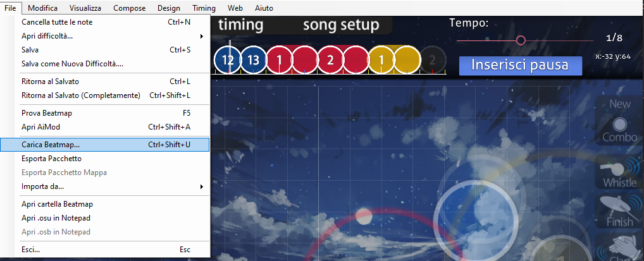Choose Salva from File menu
This screenshot has height=261, width=644.
[105, 50]
